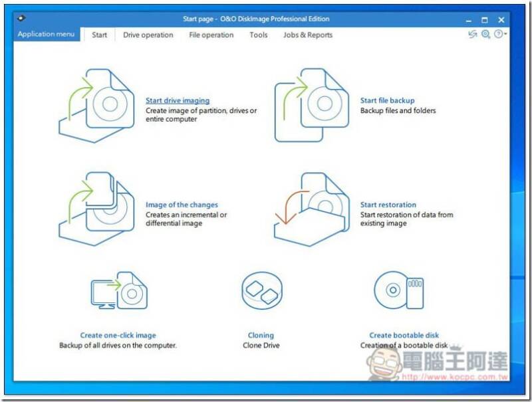Click the Start file backup link
This screenshot has height=402, width=532.
(x=388, y=101)
